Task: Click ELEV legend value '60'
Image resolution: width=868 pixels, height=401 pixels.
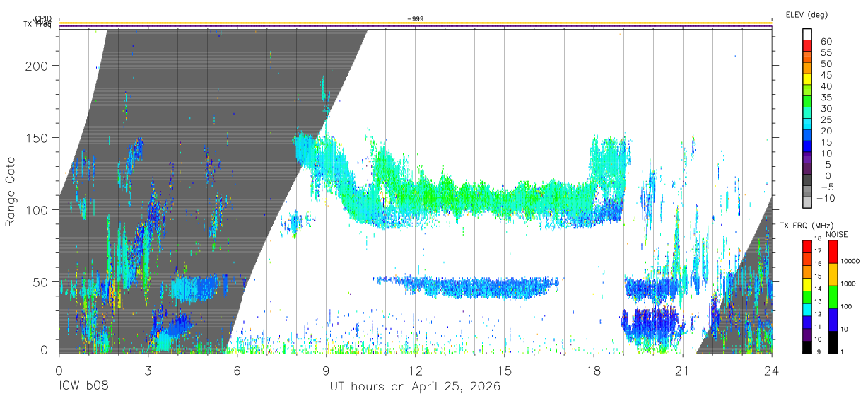Action: click(826, 42)
